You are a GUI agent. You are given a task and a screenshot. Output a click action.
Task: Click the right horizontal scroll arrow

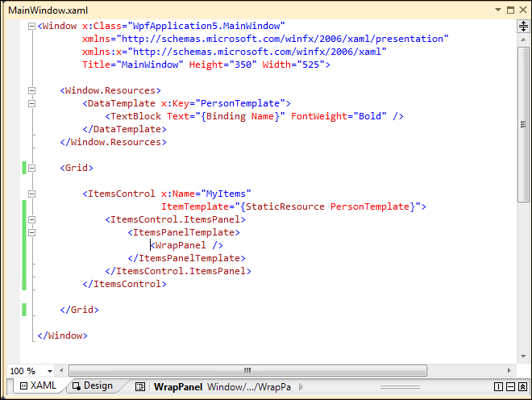pos(509,370)
